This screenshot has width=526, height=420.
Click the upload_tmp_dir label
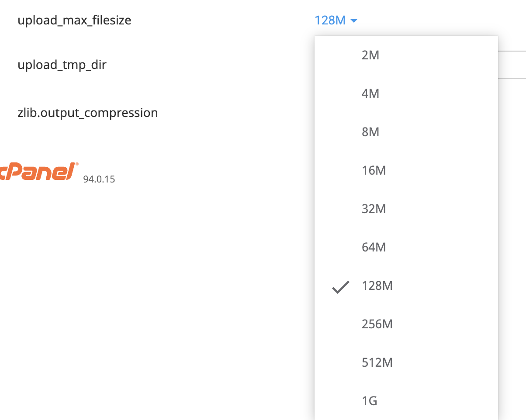(62, 65)
